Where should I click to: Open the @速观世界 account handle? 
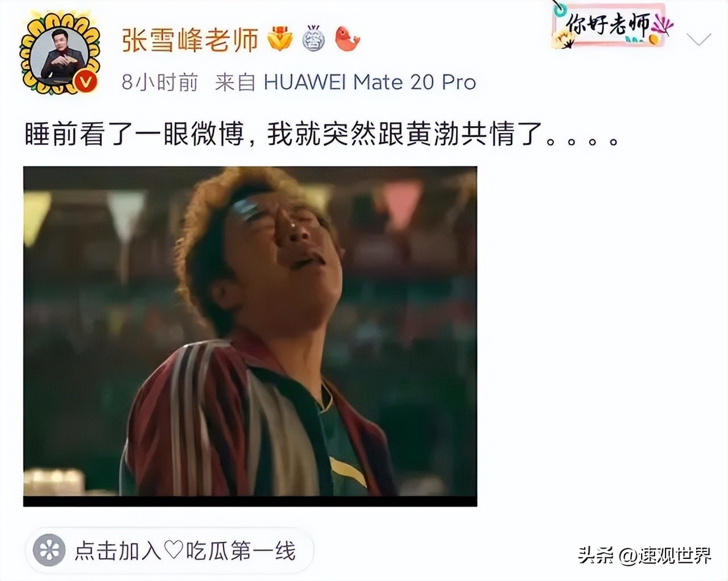coord(664,555)
